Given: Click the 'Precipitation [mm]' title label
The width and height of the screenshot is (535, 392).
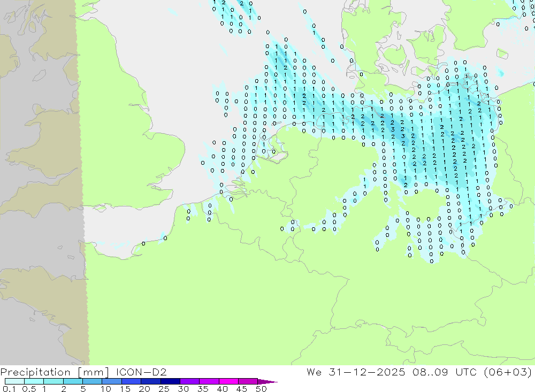Looking at the screenshot, I should pyautogui.click(x=55, y=372).
